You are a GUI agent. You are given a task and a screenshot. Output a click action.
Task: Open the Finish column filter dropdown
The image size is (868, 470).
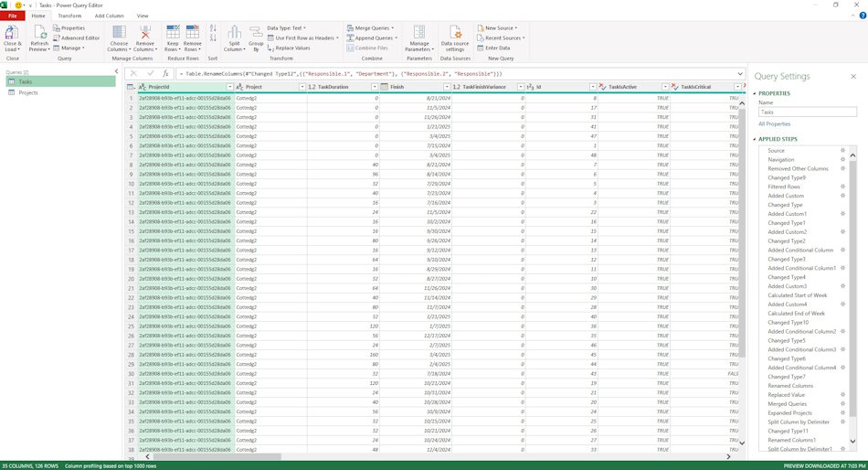447,87
